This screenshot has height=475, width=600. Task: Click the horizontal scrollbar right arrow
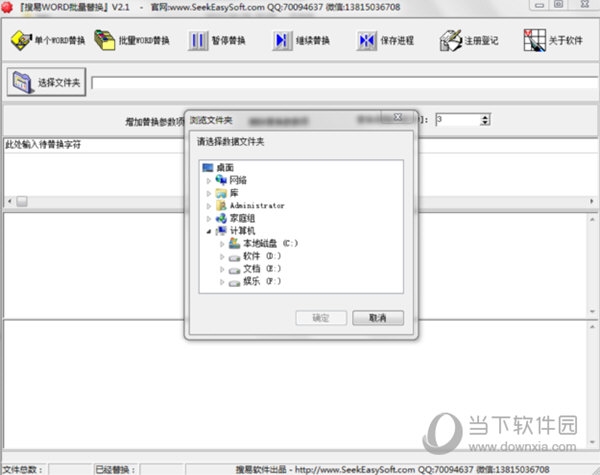tap(592, 201)
